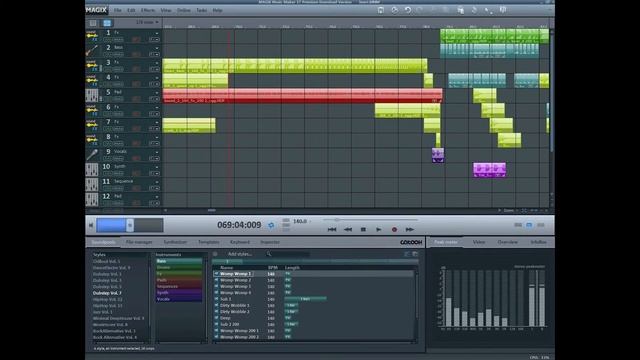Open the Edit menu
Viewport: 640px width, 360px height.
coord(131,10)
